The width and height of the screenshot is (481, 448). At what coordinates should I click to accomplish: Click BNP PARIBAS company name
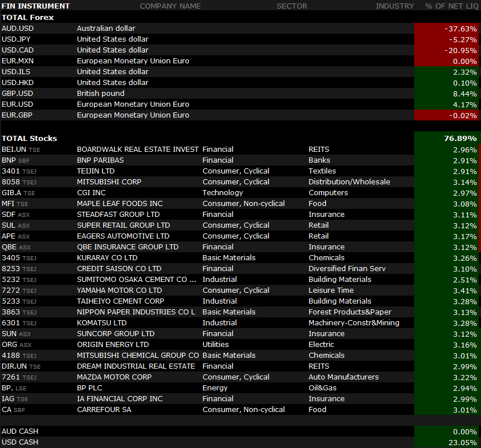pyautogui.click(x=100, y=160)
